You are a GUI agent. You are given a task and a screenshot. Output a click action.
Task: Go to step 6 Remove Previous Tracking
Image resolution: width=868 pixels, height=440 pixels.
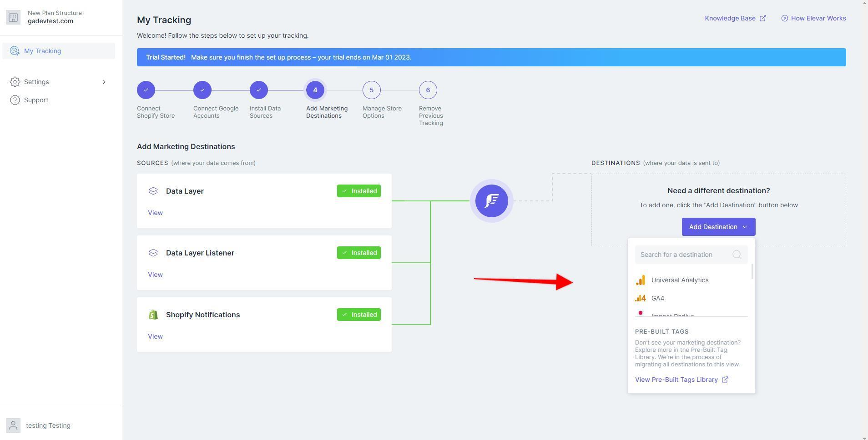click(x=428, y=90)
